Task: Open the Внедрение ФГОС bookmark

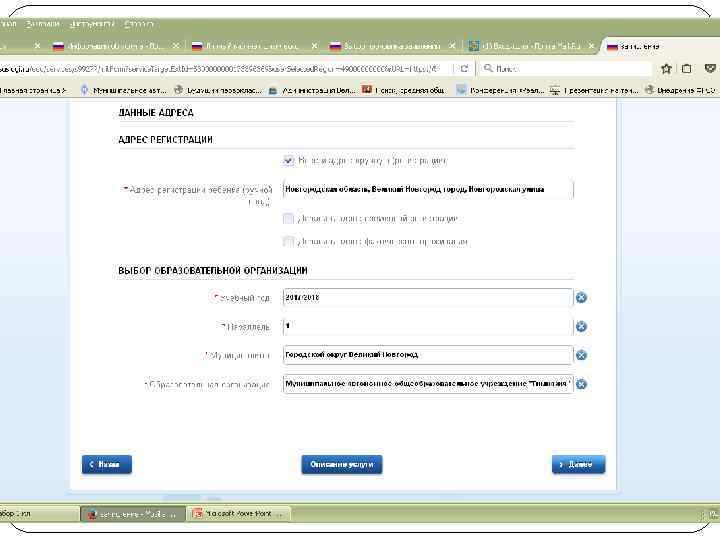Action: click(x=681, y=90)
